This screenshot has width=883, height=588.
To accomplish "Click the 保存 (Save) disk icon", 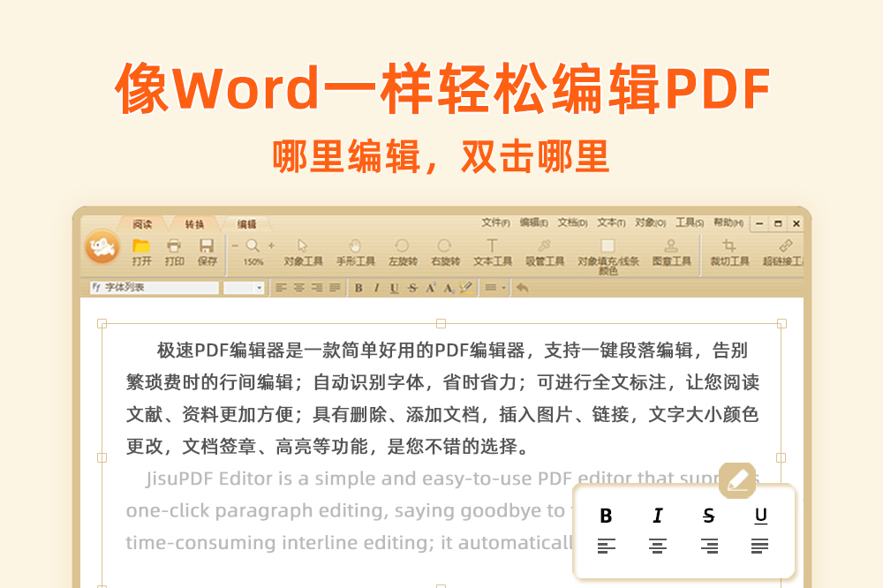I will pos(207,247).
